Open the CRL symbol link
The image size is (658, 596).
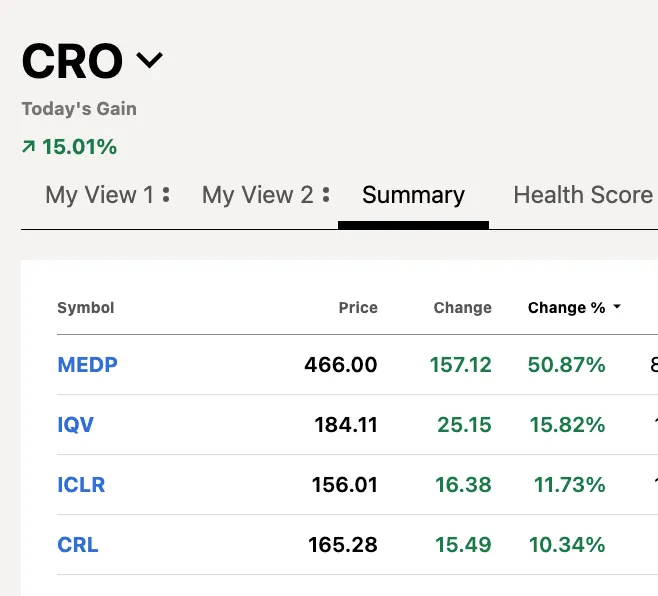(x=78, y=545)
